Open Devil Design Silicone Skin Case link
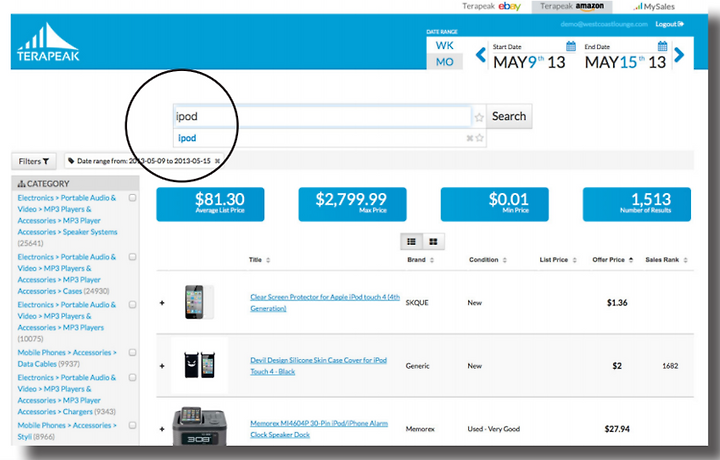720x460 pixels. 318,366
